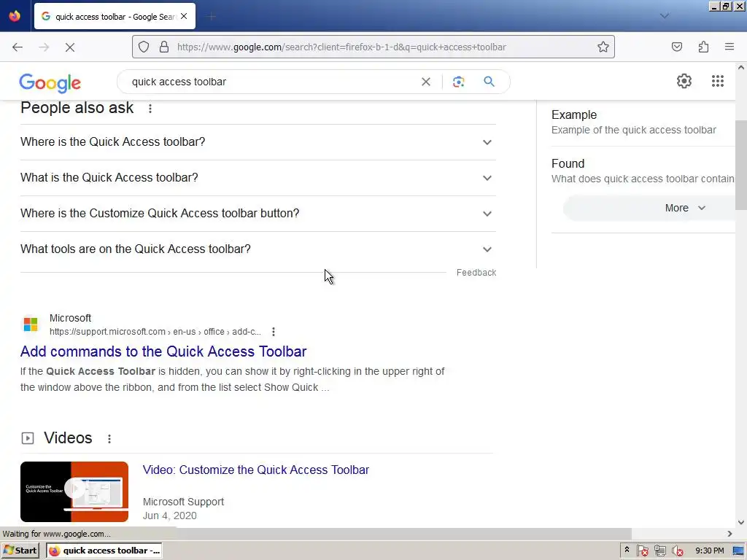
Task: Open the Google apps grid
Action: click(x=718, y=81)
